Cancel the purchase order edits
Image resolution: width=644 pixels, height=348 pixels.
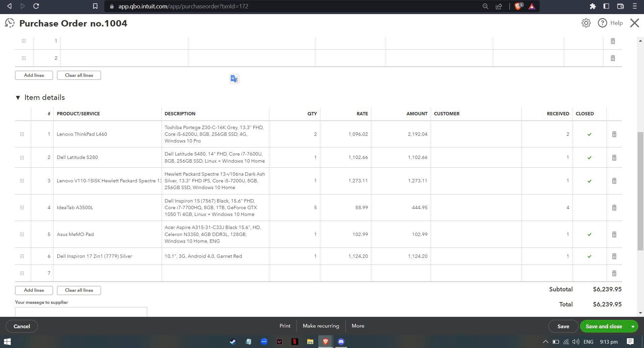coord(22,326)
